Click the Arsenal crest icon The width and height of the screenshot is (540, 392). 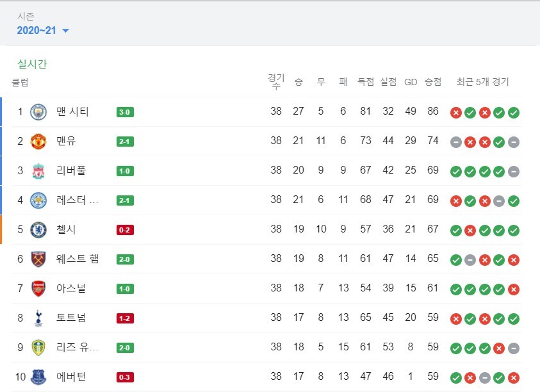(x=38, y=289)
